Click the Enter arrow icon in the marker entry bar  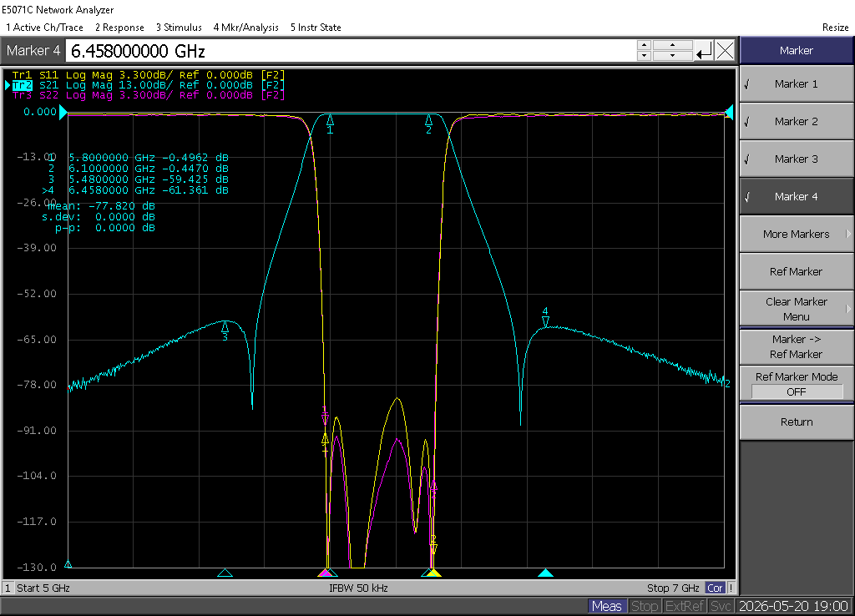704,51
